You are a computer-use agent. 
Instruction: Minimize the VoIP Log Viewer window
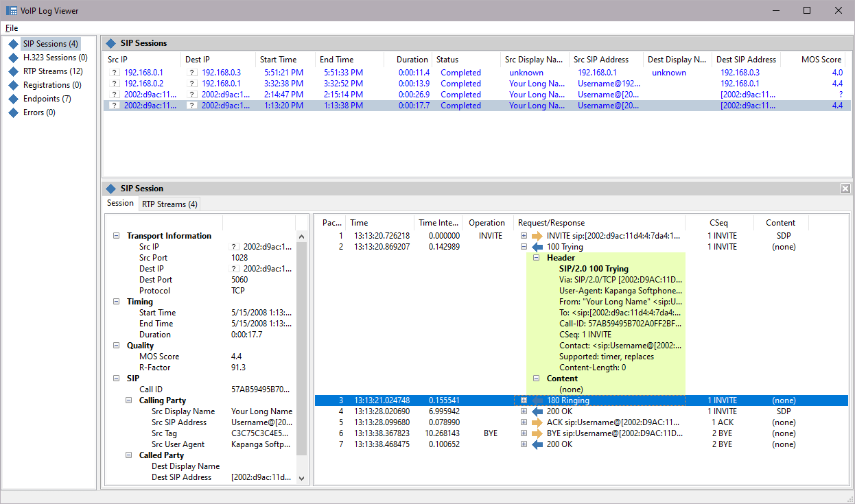(775, 10)
